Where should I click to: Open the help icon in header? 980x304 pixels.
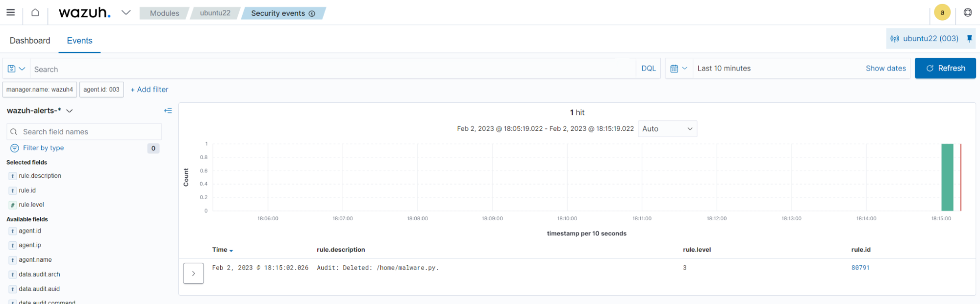click(967, 13)
